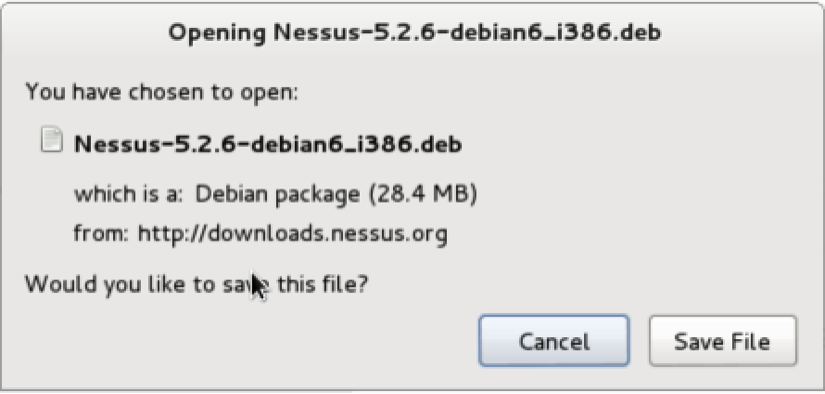
Task: Click "nessus.org" portion of source URL
Action: pyautogui.click(x=387, y=233)
